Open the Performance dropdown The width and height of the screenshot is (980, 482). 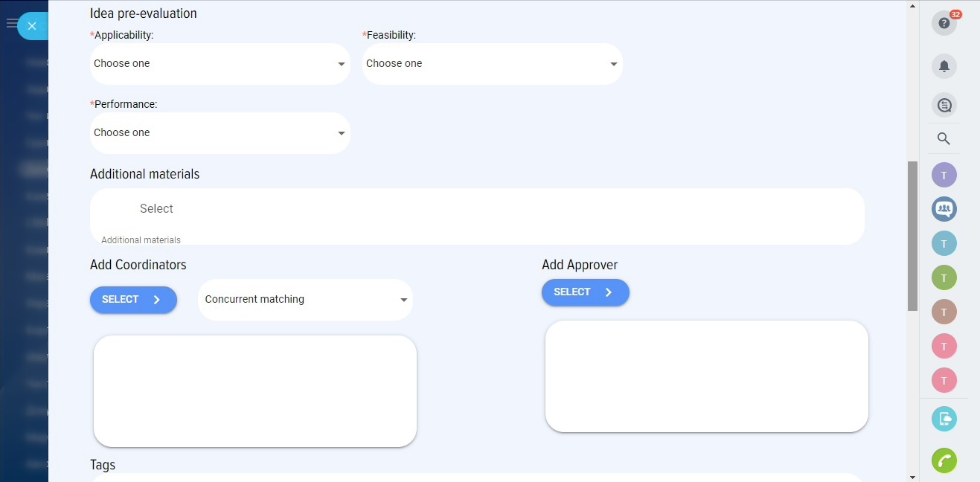[x=220, y=133]
